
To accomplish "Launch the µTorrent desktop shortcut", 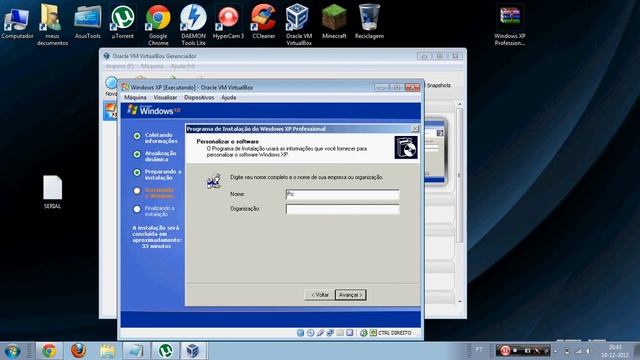I will 123,22.
